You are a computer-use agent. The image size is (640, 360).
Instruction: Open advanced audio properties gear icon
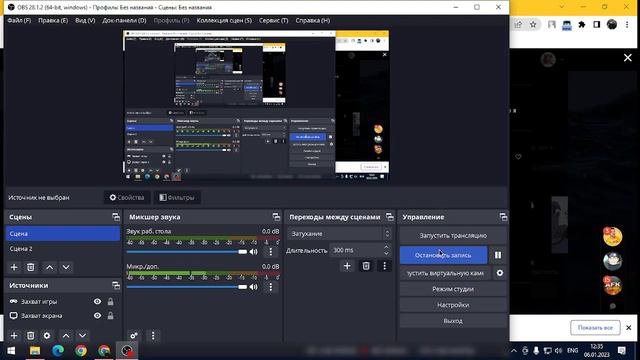click(134, 336)
